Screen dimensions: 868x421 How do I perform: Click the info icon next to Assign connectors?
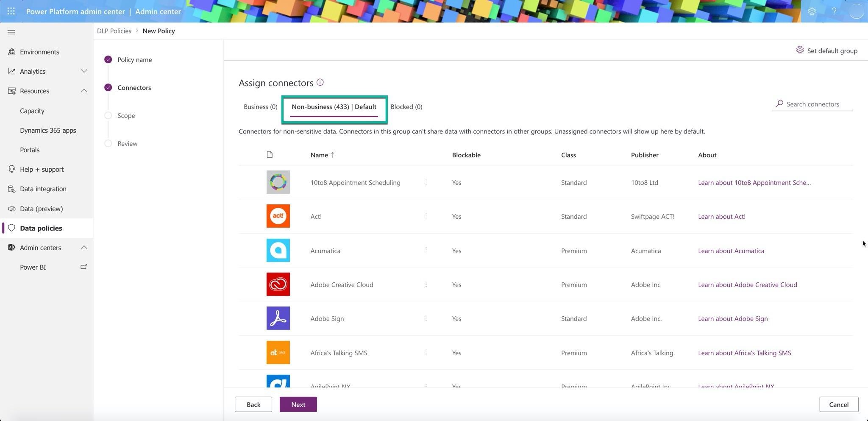point(320,82)
